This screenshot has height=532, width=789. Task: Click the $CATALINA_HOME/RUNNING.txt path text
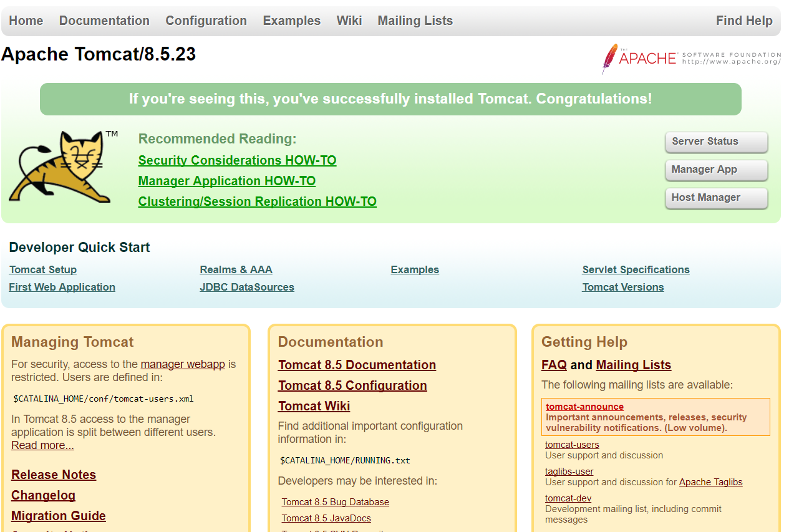pos(345,461)
